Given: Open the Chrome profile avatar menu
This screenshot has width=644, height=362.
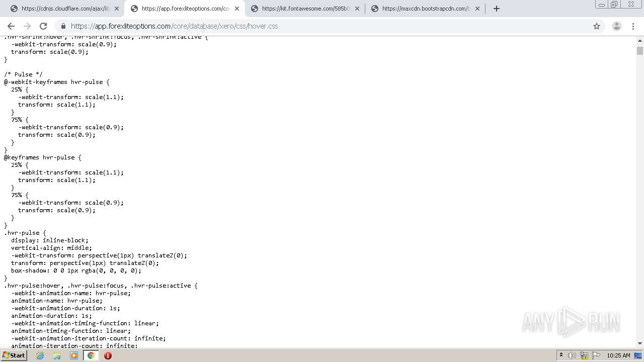Looking at the screenshot, I should tap(616, 26).
